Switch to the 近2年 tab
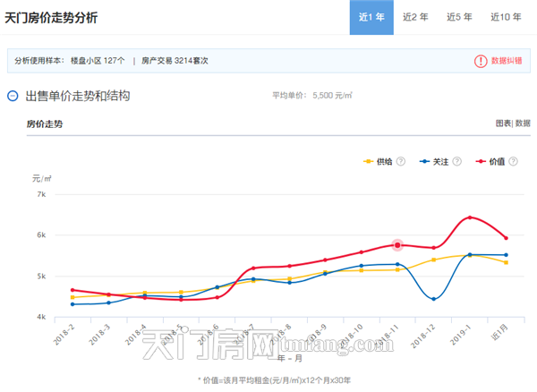Image resolution: width=537 pixels, height=392 pixels. (x=415, y=17)
